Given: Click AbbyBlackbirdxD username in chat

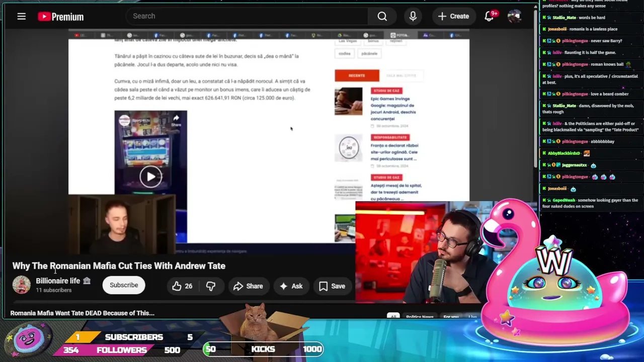Looking at the screenshot, I should point(563,153).
